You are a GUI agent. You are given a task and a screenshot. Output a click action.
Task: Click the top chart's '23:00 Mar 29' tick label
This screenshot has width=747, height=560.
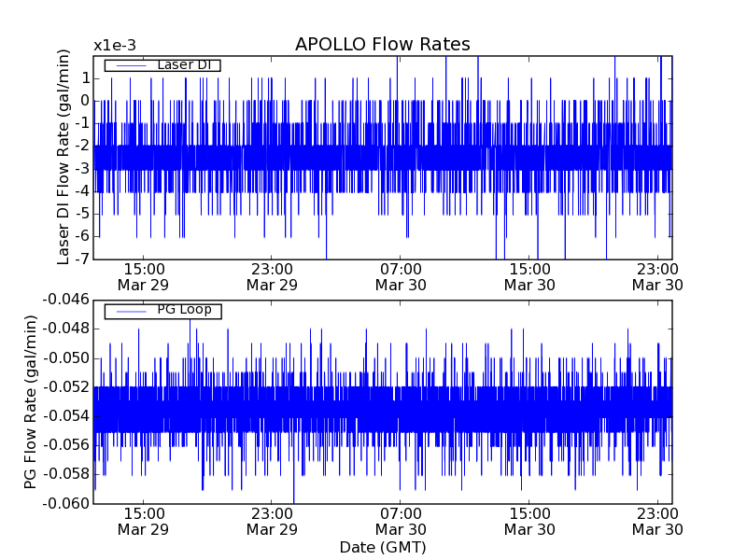coord(272,277)
